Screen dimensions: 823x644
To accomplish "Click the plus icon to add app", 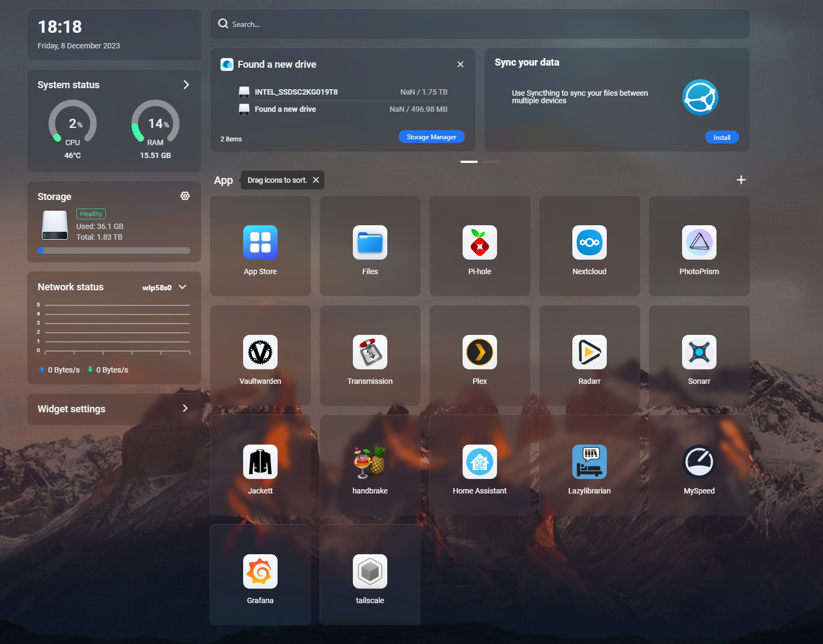I will point(741,180).
